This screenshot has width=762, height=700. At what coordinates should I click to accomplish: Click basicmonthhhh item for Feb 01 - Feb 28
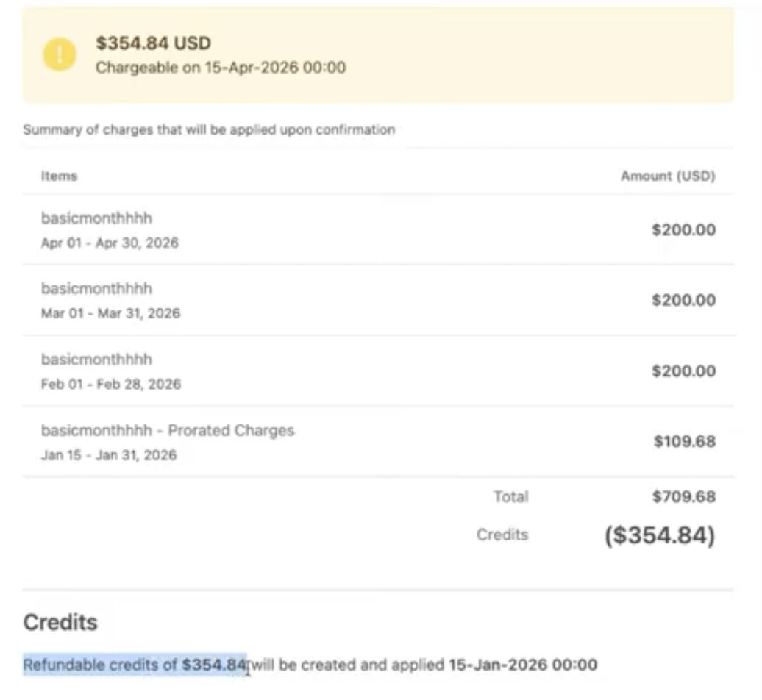(96, 360)
